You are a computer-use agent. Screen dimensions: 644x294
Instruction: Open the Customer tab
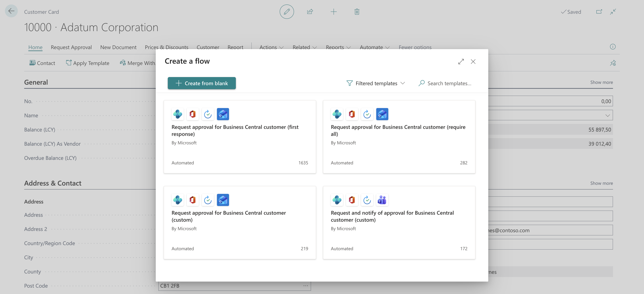click(208, 47)
